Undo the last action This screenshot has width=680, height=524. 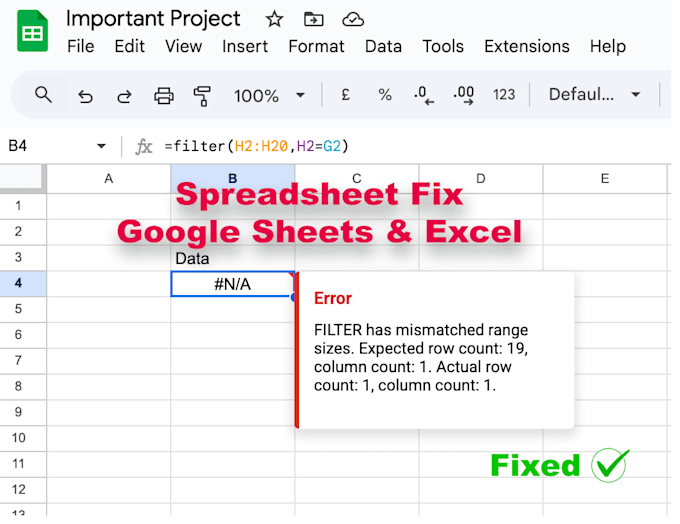[x=85, y=96]
